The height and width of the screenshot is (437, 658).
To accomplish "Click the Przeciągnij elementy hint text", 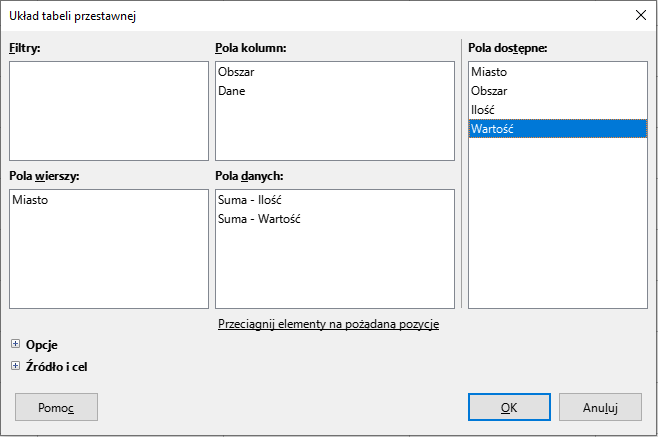I will (x=328, y=324).
